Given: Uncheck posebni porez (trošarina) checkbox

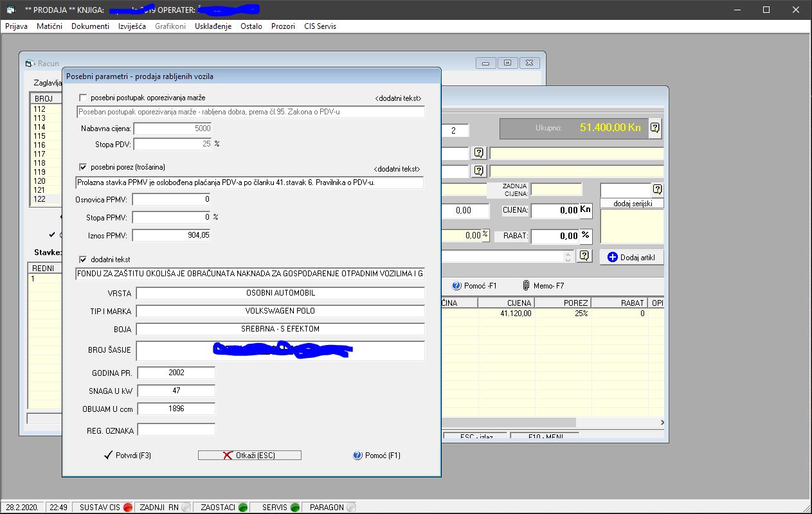Looking at the screenshot, I should [x=83, y=167].
